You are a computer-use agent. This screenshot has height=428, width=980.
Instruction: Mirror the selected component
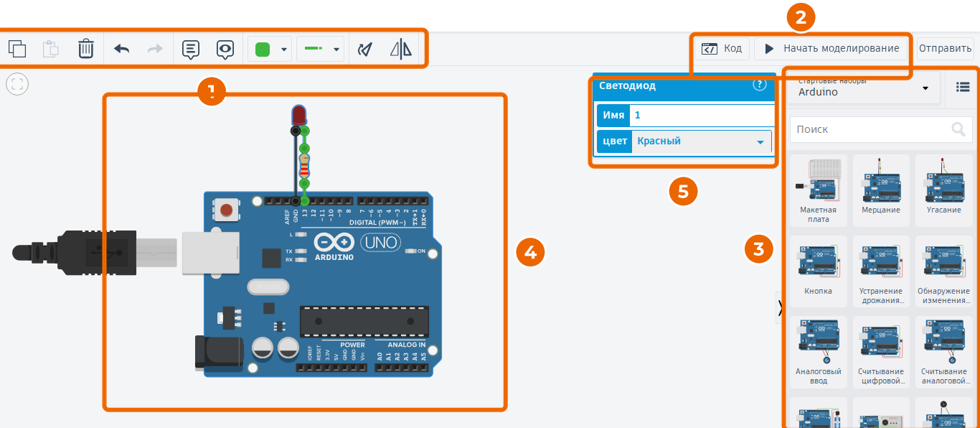coord(402,49)
